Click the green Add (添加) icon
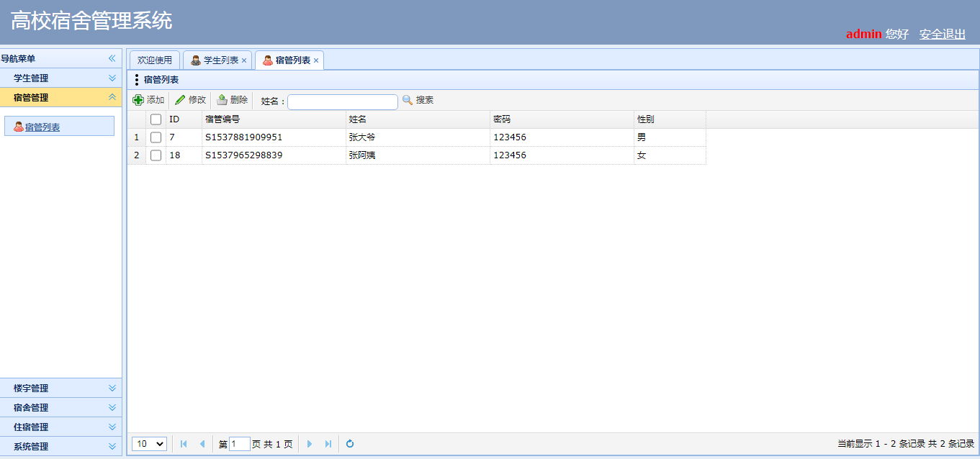 138,100
